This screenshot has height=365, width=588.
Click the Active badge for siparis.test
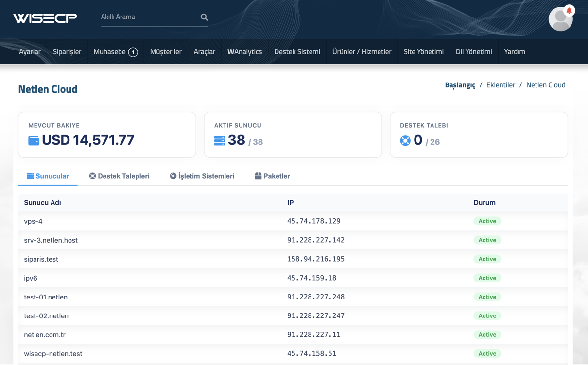pyautogui.click(x=487, y=259)
